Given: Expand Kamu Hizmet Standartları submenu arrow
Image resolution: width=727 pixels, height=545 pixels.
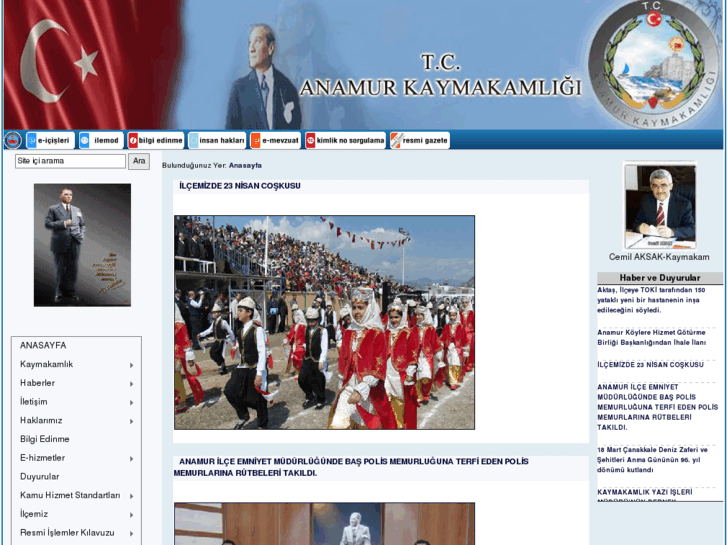Looking at the screenshot, I should pyautogui.click(x=132, y=496).
